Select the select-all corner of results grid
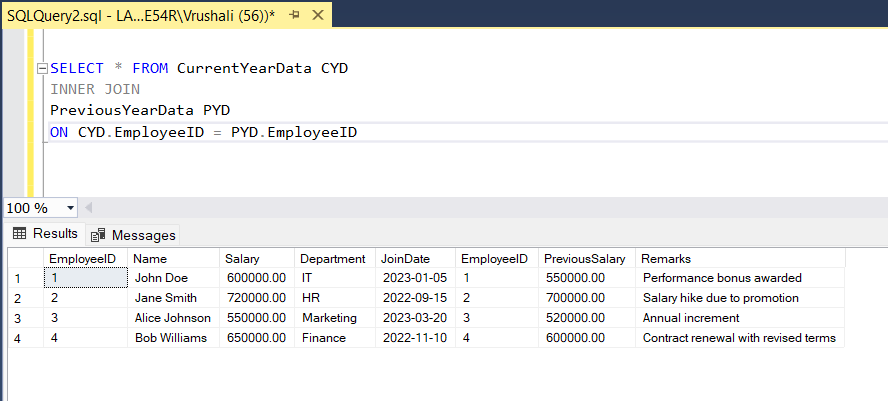888x401 pixels. 22,259
